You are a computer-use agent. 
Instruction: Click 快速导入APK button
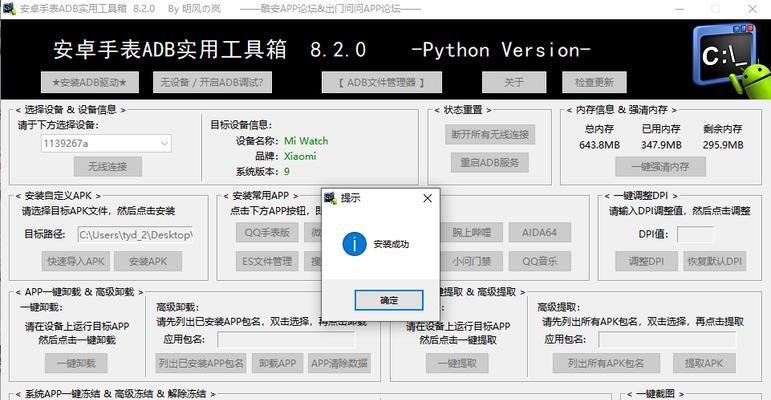coord(76,261)
